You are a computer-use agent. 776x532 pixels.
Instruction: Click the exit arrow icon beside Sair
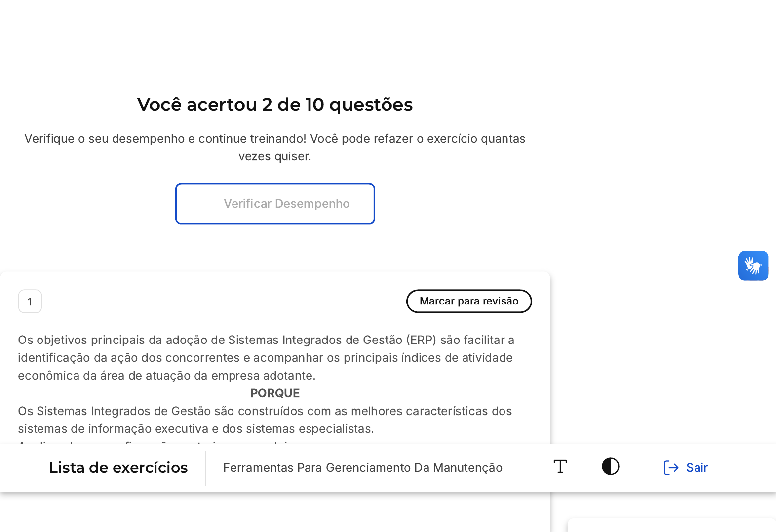click(x=671, y=468)
